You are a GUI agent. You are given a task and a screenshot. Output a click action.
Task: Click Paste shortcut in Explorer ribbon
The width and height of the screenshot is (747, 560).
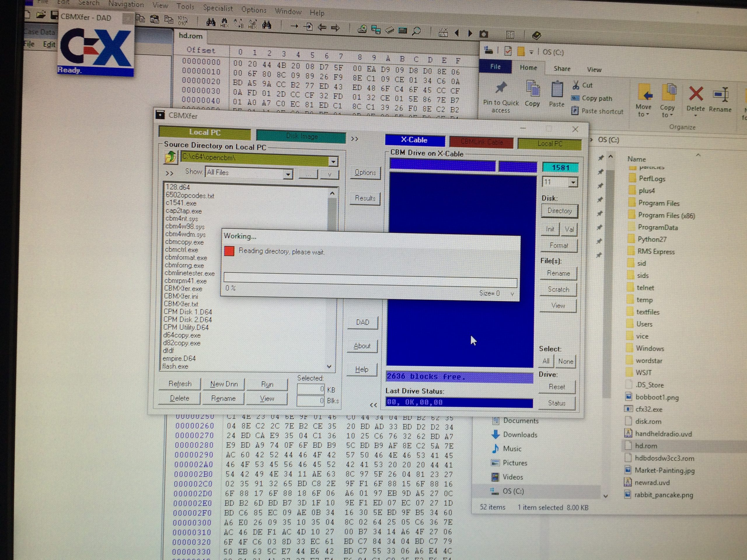597,111
